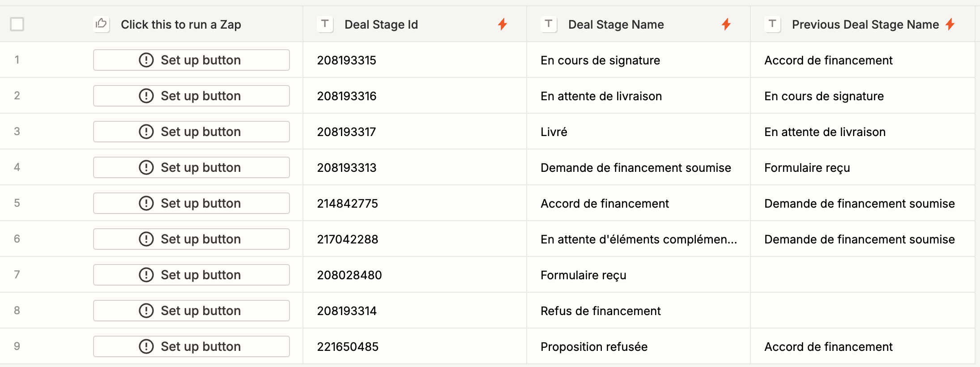Image resolution: width=980 pixels, height=367 pixels.
Task: Toggle the select all rows checkbox
Action: (x=17, y=24)
